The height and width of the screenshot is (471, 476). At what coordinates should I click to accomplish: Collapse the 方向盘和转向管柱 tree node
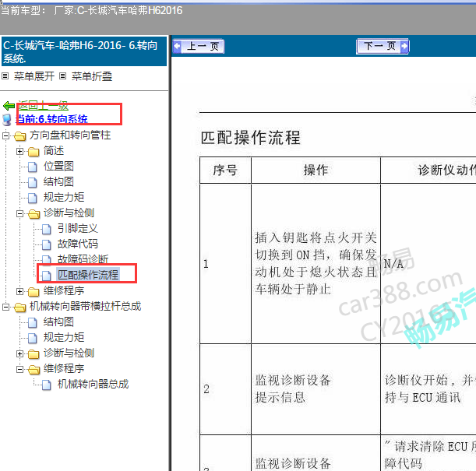[5, 135]
